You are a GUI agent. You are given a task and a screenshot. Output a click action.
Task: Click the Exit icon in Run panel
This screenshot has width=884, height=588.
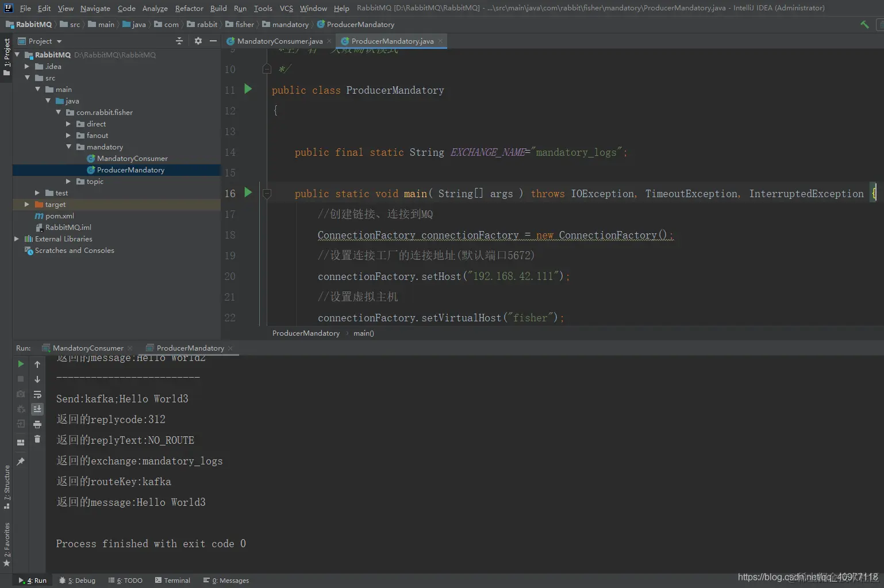21,424
